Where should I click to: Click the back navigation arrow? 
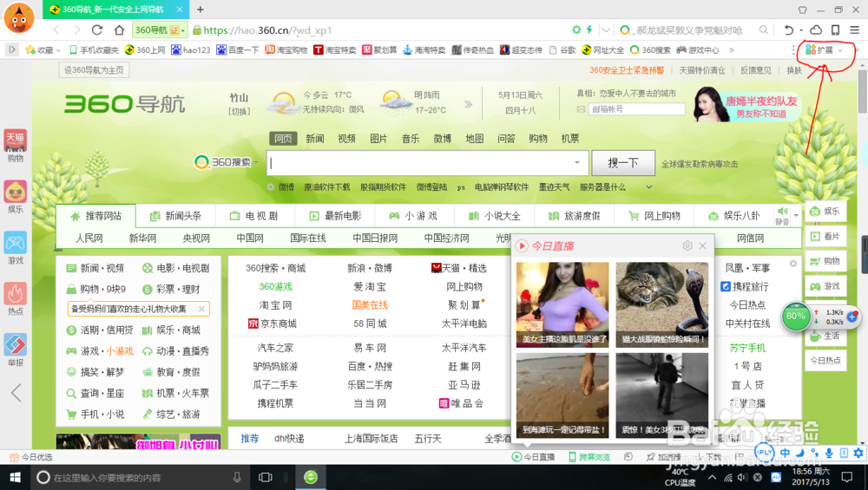56,29
